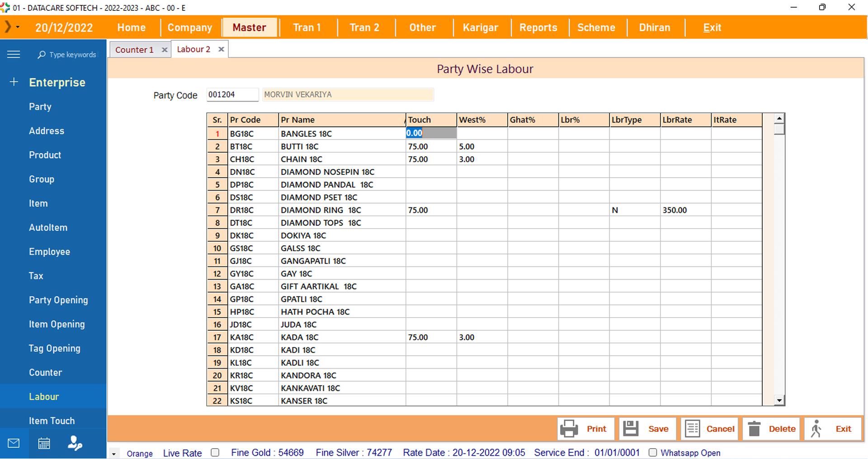This screenshot has height=459, width=868.
Task: Open Group in the sidebar
Action: pos(42,179)
